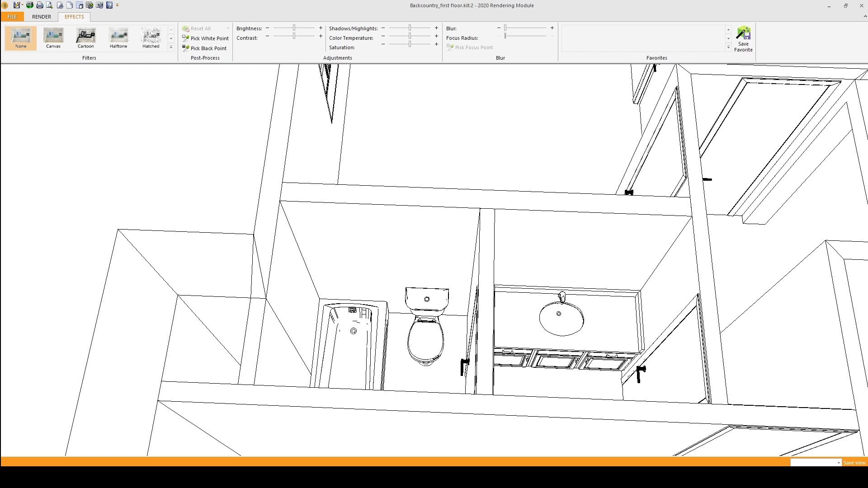Open the saved view dropdown in status bar

point(838,463)
